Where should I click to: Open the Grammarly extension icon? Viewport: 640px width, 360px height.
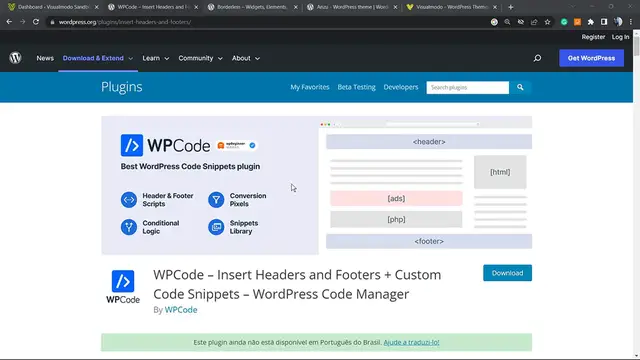(x=564, y=22)
